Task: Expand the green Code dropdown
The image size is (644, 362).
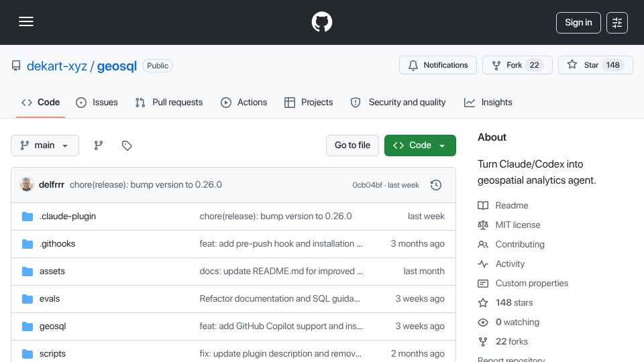Action: click(x=420, y=145)
